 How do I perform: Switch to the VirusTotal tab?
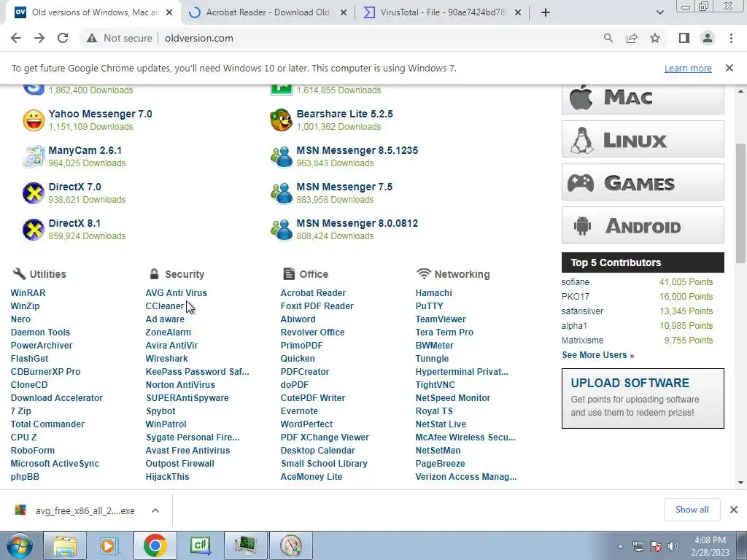[x=442, y=12]
